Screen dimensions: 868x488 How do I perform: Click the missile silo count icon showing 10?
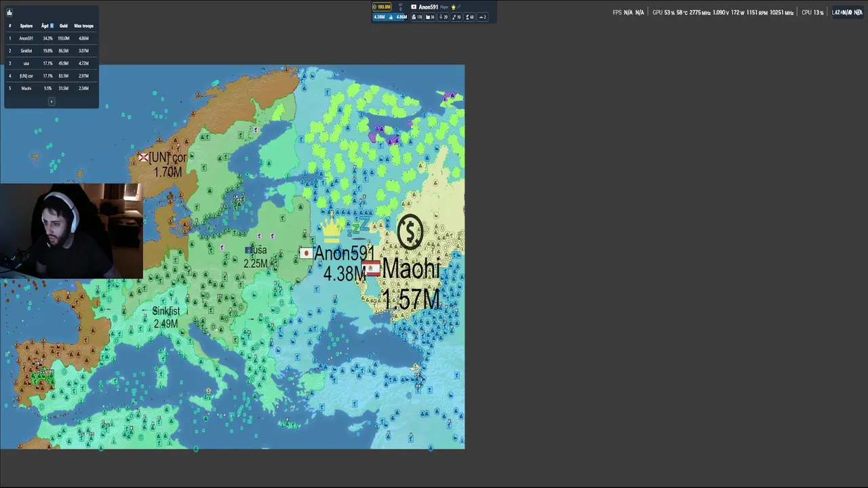[456, 17]
